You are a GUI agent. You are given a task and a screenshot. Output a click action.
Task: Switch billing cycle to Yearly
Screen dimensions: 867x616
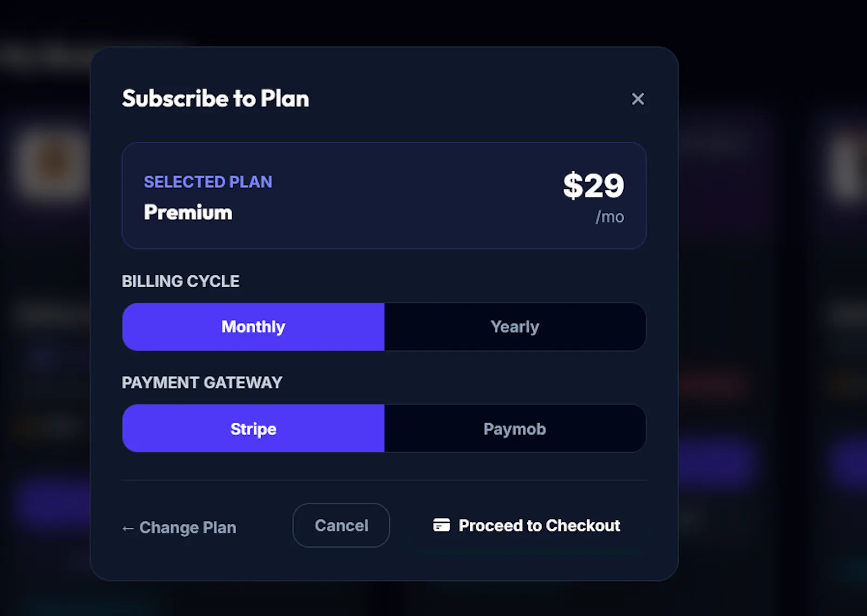pyautogui.click(x=515, y=327)
